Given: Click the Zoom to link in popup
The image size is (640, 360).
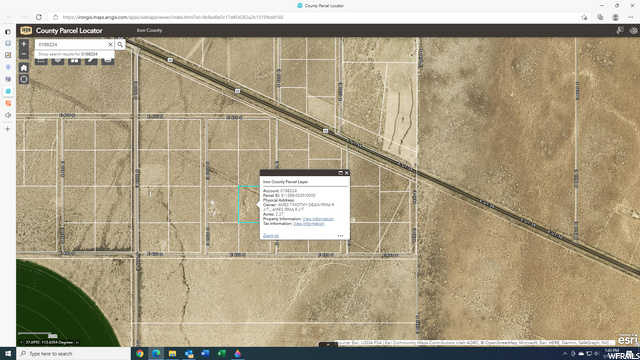Looking at the screenshot, I should (271, 236).
